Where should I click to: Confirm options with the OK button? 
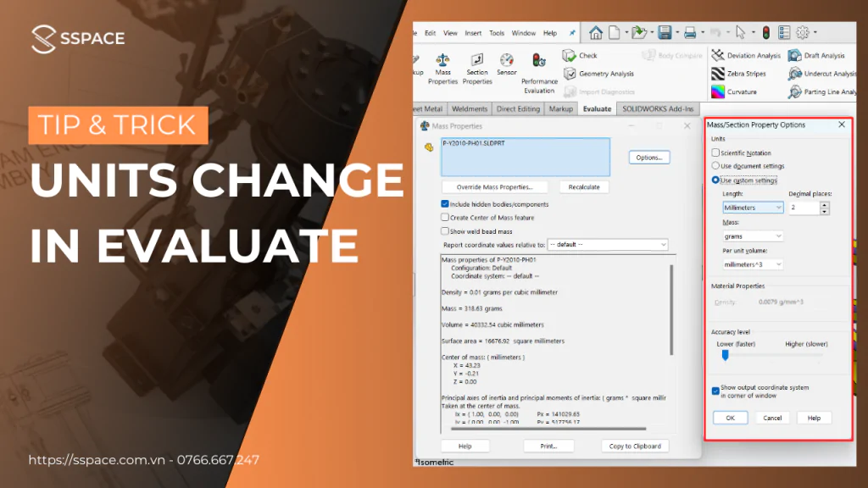(x=730, y=418)
